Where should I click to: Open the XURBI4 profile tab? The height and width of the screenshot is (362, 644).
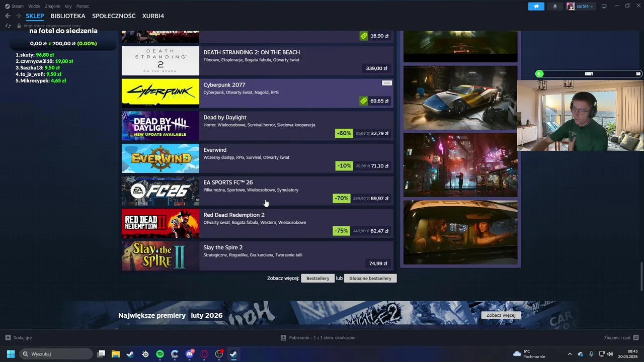click(153, 16)
